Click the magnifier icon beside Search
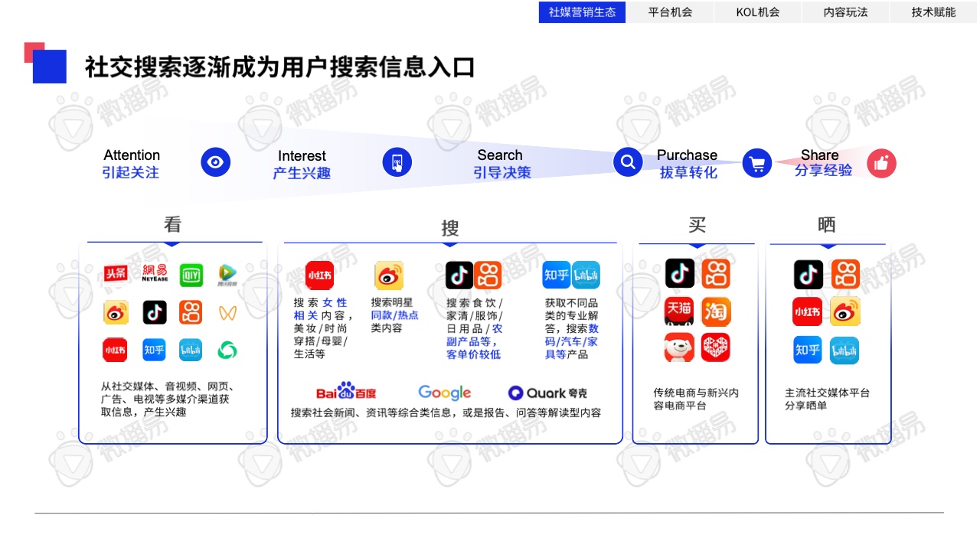 click(x=628, y=162)
